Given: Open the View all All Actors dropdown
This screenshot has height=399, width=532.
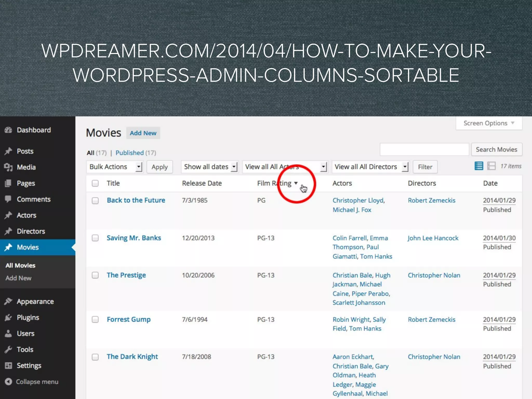Looking at the screenshot, I should coord(285,167).
